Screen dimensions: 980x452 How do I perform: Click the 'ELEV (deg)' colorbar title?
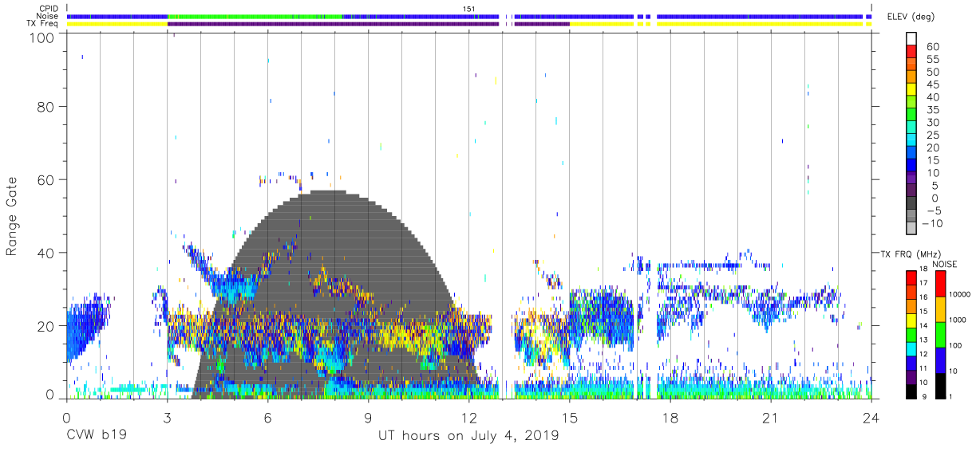tap(911, 16)
